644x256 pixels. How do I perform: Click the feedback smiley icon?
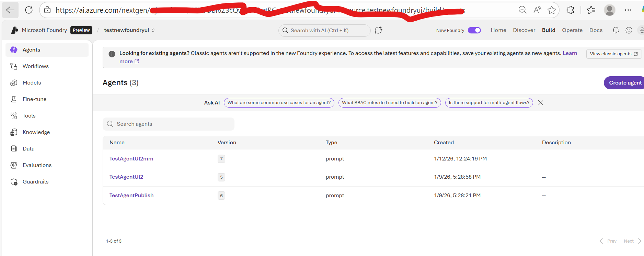click(x=629, y=30)
